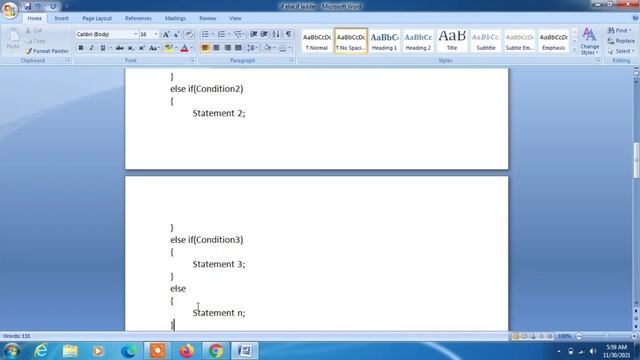Open Google Chrome from taskbar
This screenshot has height=360, width=640.
(x=216, y=351)
